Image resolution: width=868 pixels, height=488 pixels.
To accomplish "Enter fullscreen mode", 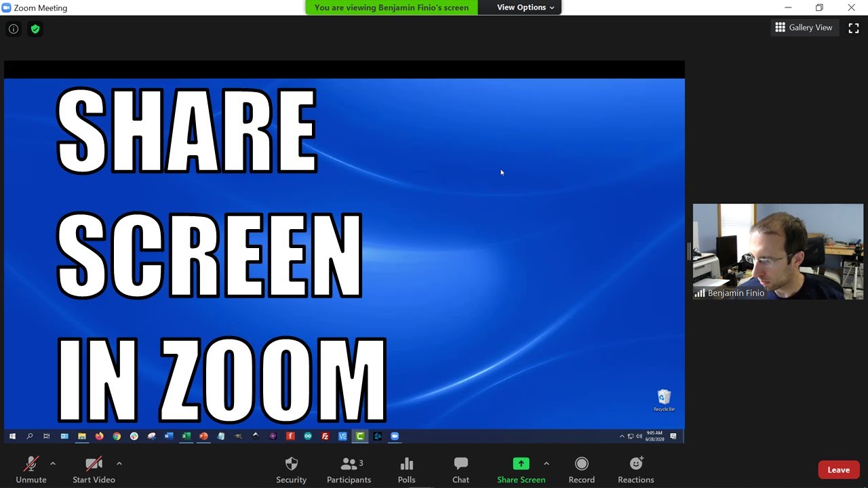I will click(x=854, y=28).
